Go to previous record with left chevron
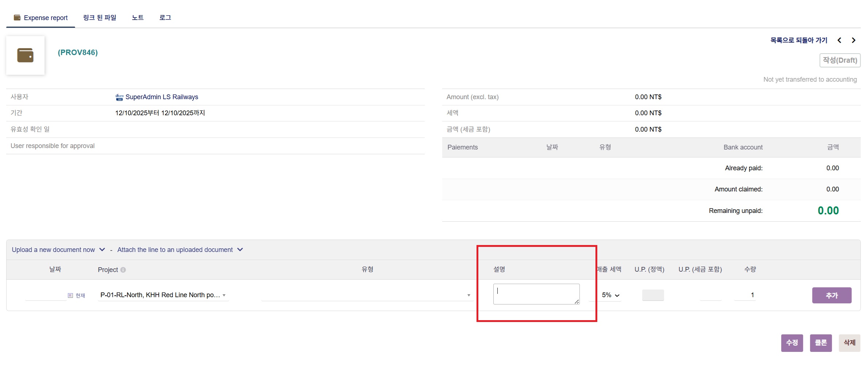Viewport: 868px width, 365px height. 839,40
